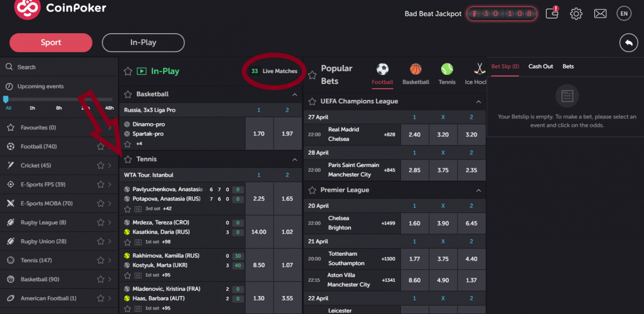Favourite E-Sports FPS (39) star

[x=101, y=185]
